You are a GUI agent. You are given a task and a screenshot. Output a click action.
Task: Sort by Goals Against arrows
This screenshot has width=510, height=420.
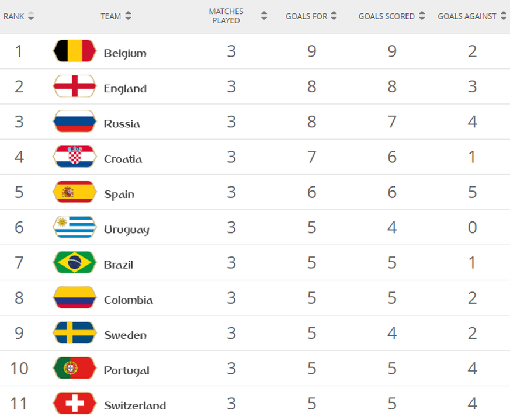(x=502, y=16)
